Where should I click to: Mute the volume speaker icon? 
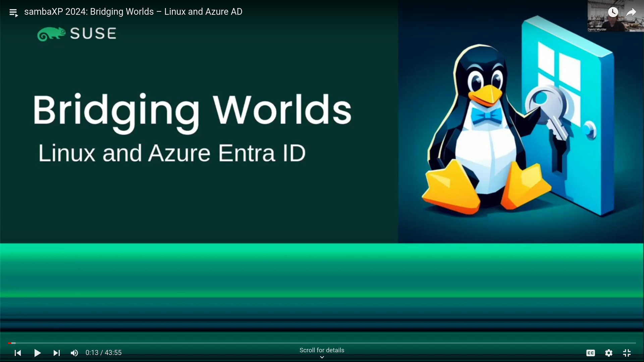[x=74, y=353]
